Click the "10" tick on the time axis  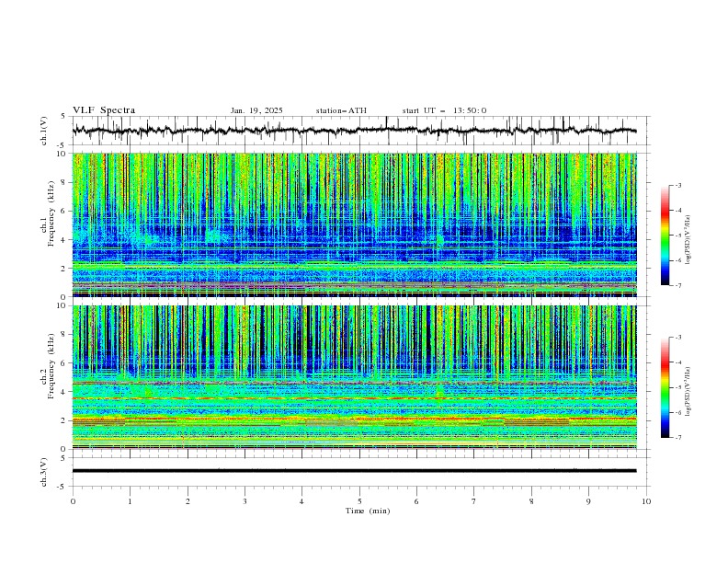(x=646, y=501)
